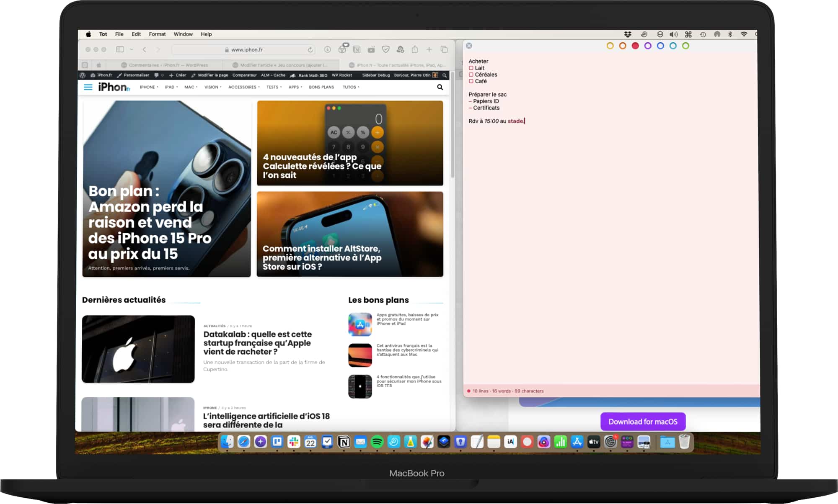The image size is (838, 504).
Task: Open a new Safari tab with plus
Action: coord(429,49)
